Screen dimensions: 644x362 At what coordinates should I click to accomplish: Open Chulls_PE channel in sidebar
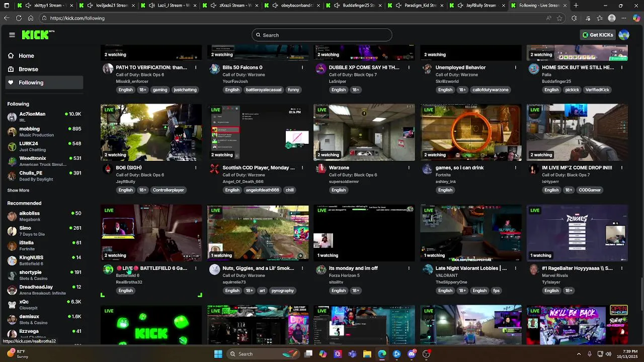click(44, 176)
